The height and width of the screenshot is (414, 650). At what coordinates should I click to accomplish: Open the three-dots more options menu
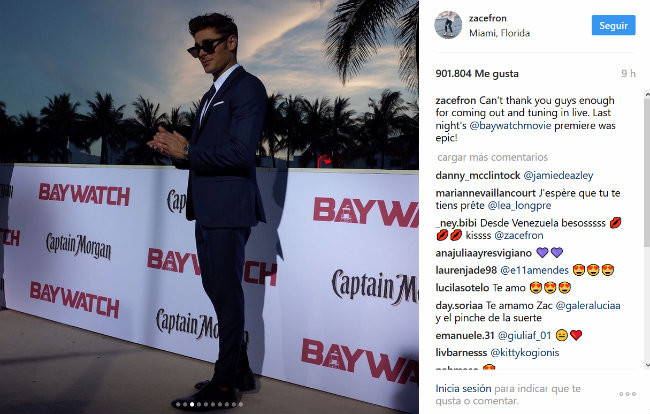point(628,394)
